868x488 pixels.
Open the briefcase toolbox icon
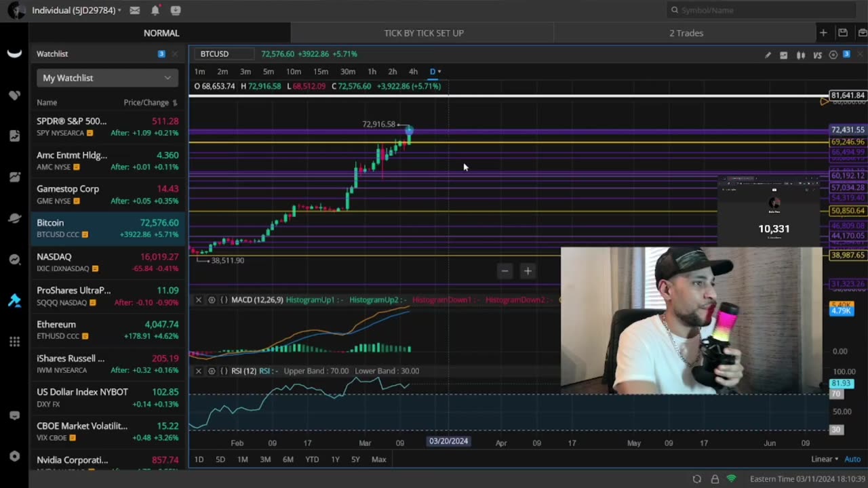coord(862,33)
